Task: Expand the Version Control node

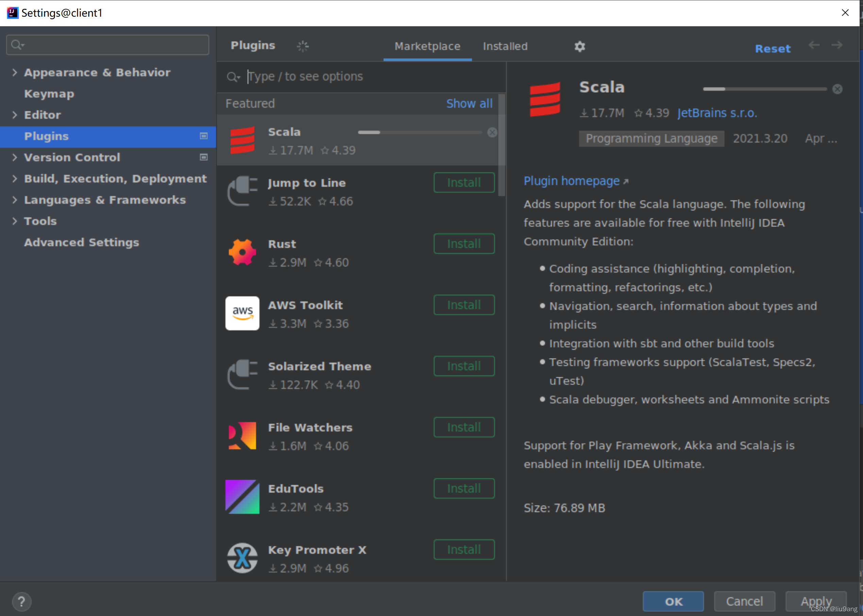Action: (14, 157)
